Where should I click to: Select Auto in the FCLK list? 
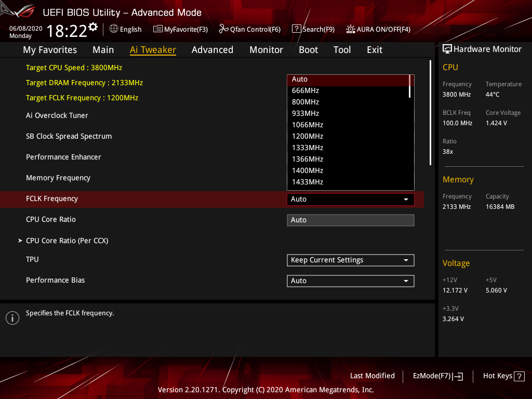348,79
